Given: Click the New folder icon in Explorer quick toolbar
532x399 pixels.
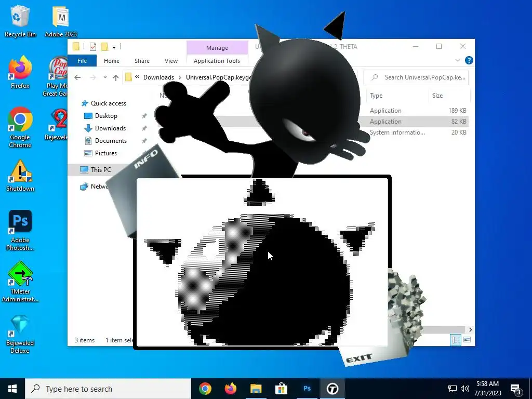Looking at the screenshot, I should pos(105,47).
